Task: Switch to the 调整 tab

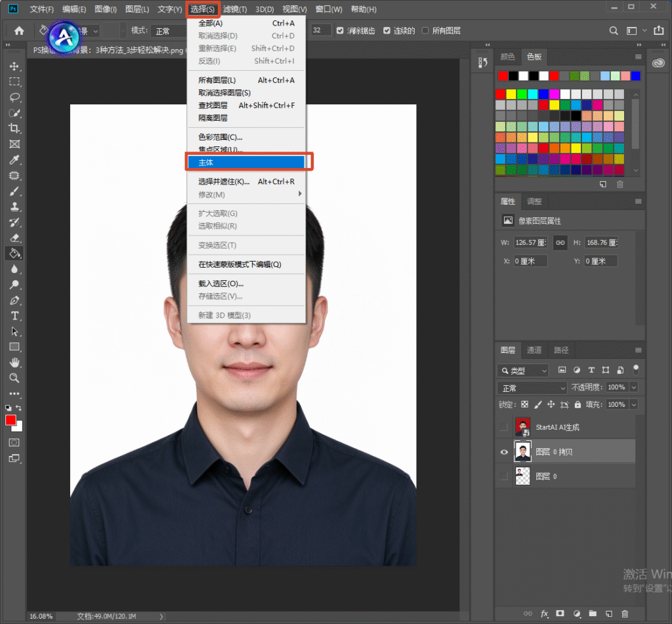Action: tap(534, 201)
